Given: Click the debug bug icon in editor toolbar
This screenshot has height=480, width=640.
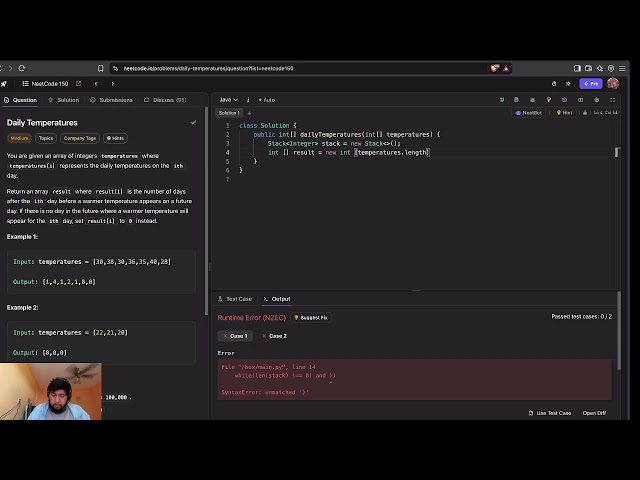Looking at the screenshot, I should [x=532, y=100].
